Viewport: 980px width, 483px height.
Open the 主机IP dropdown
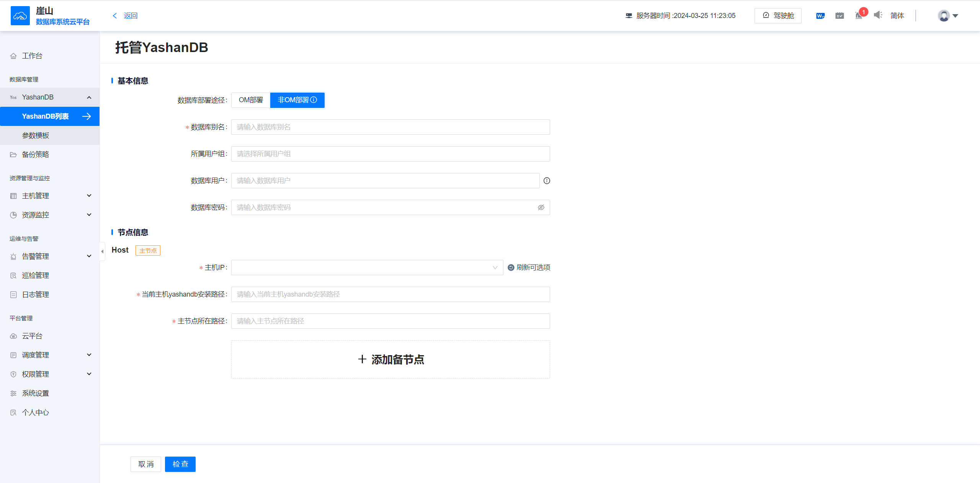point(367,268)
